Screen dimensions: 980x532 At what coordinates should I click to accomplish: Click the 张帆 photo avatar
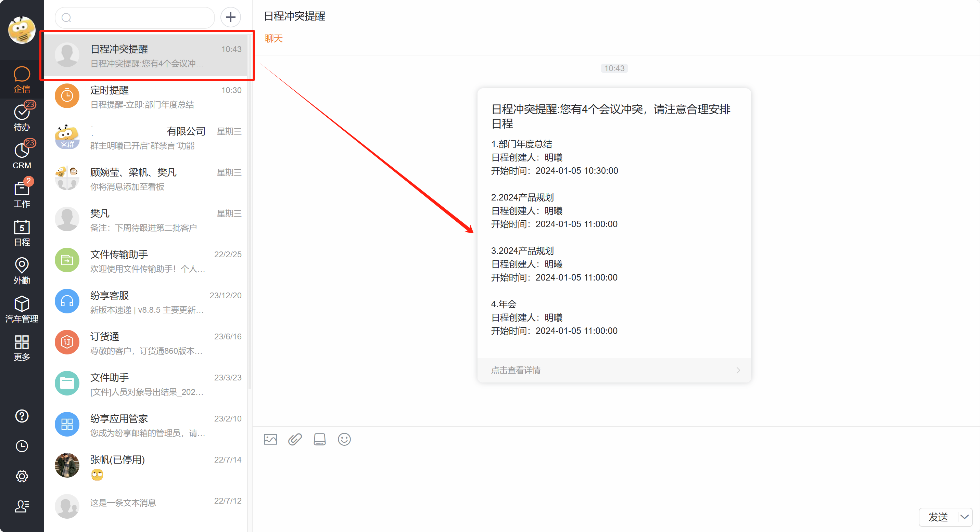[67, 465]
